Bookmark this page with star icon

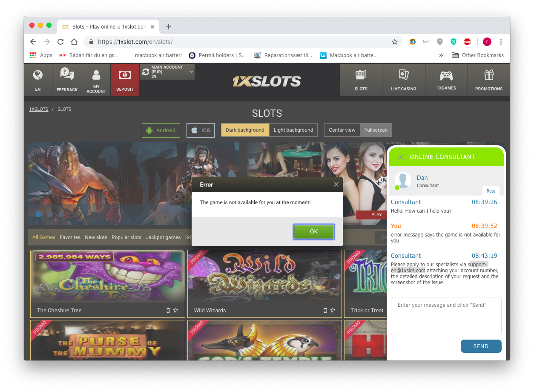click(x=395, y=42)
